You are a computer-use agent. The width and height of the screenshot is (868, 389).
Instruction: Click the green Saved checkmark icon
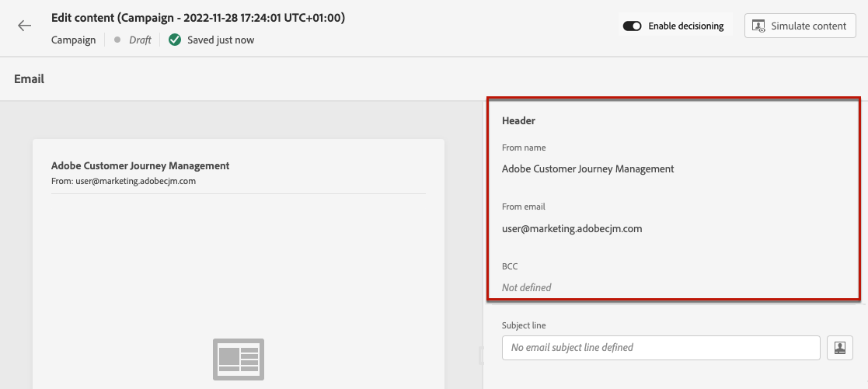point(175,40)
